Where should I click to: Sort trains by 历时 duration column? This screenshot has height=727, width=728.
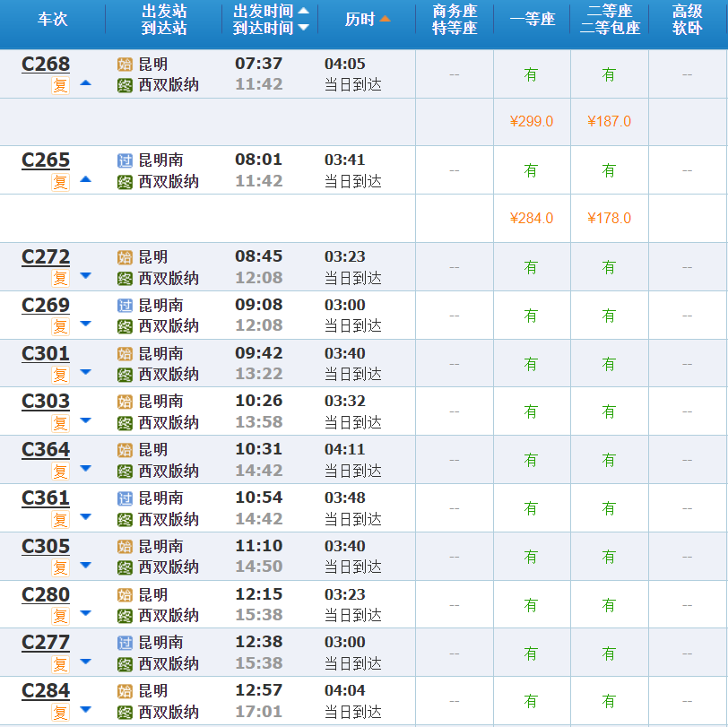[368, 19]
